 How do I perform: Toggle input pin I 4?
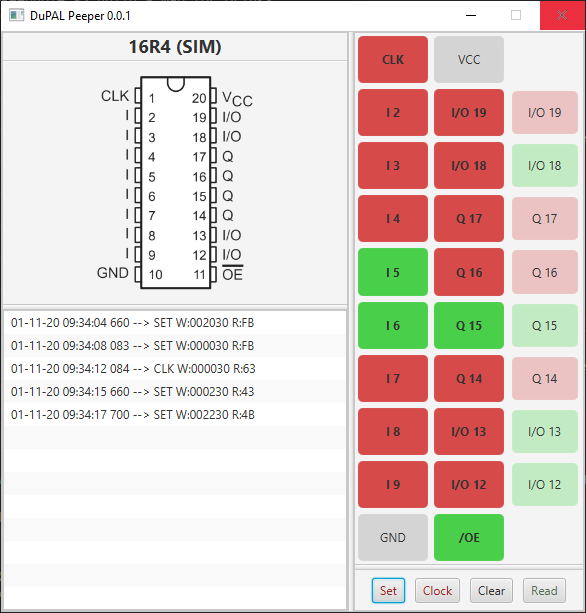[392, 219]
